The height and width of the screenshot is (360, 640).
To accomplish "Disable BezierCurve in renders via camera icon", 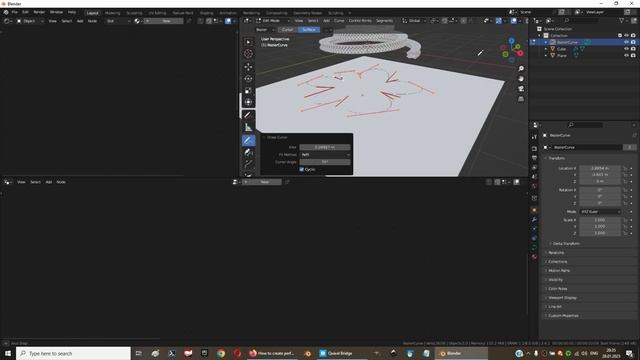I will 633,42.
